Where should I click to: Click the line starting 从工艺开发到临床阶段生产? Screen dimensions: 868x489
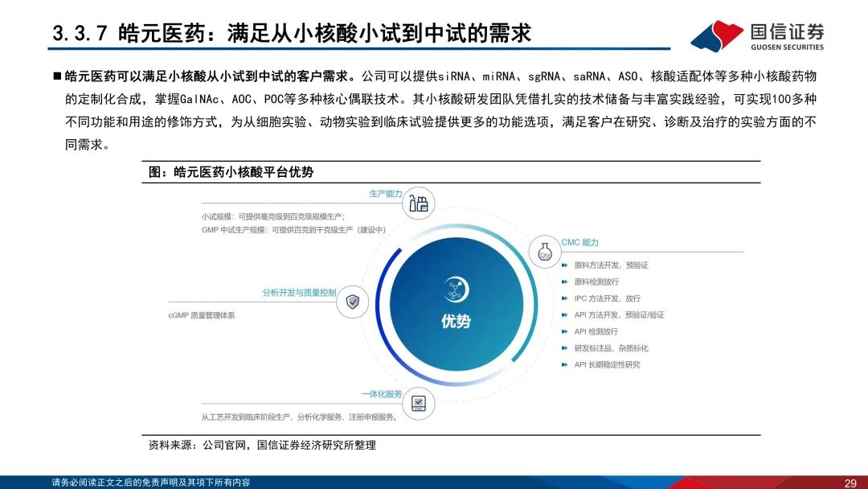point(300,417)
